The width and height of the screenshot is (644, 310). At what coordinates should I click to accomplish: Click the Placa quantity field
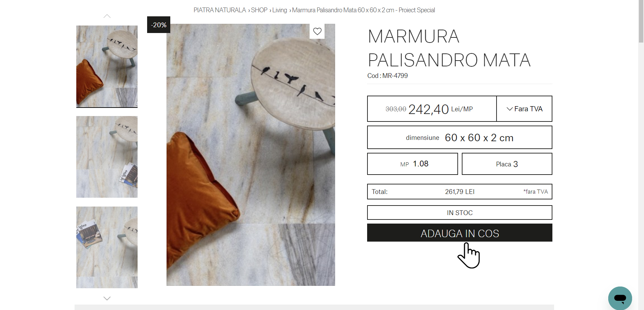pyautogui.click(x=507, y=164)
